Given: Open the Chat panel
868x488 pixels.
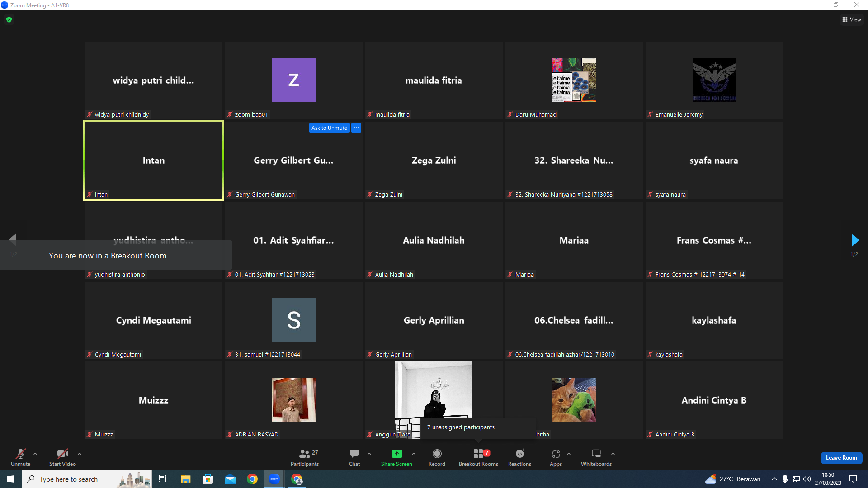Looking at the screenshot, I should point(354,457).
